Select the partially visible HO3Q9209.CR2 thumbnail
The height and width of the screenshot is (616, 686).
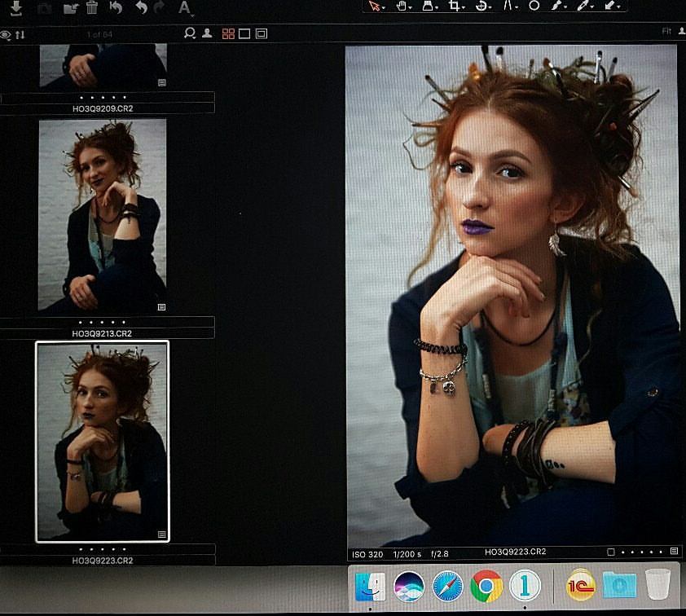pyautogui.click(x=103, y=66)
